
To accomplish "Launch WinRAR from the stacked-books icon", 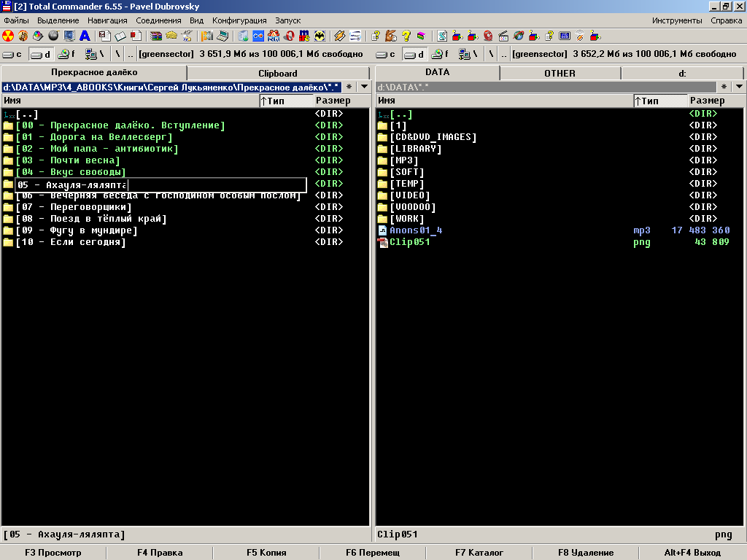I will [x=156, y=36].
